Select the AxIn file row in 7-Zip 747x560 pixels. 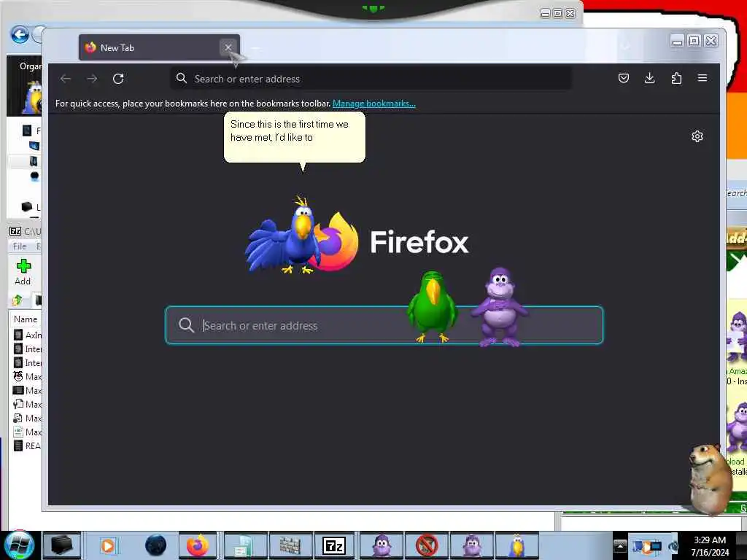pyautogui.click(x=27, y=335)
